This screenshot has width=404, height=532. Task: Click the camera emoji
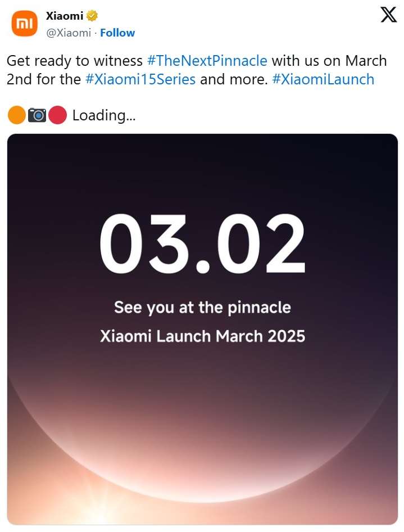(x=38, y=115)
